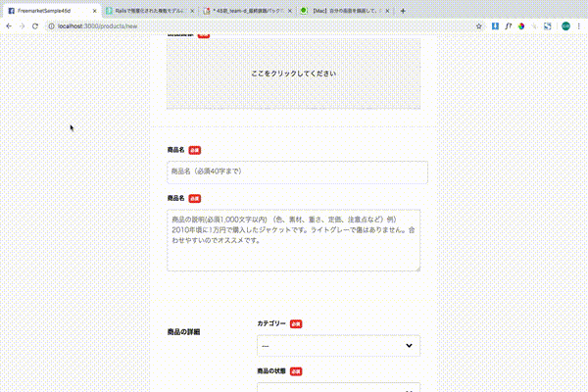Open the blue download extension icon

495,25
